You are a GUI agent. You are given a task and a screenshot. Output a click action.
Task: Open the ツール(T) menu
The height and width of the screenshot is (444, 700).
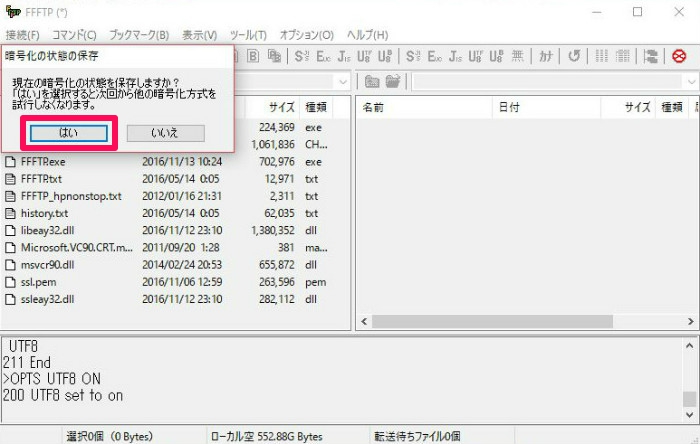pos(248,35)
